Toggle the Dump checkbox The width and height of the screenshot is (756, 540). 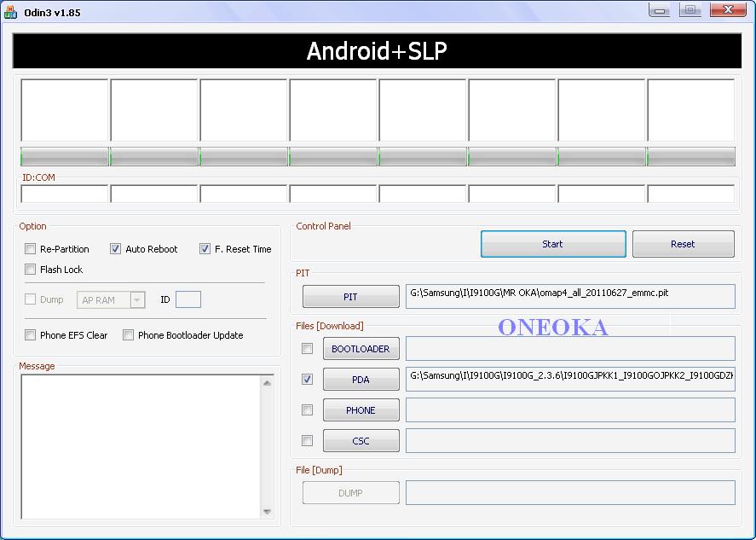coord(30,299)
